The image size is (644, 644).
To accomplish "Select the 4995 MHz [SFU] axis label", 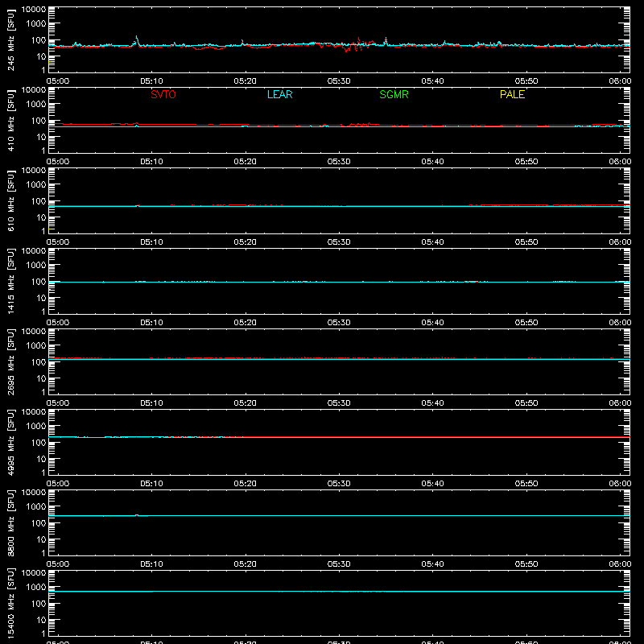I will point(10,442).
